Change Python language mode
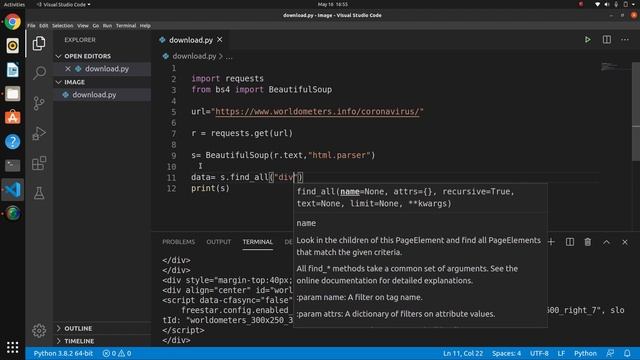640x360 pixels. 585,353
